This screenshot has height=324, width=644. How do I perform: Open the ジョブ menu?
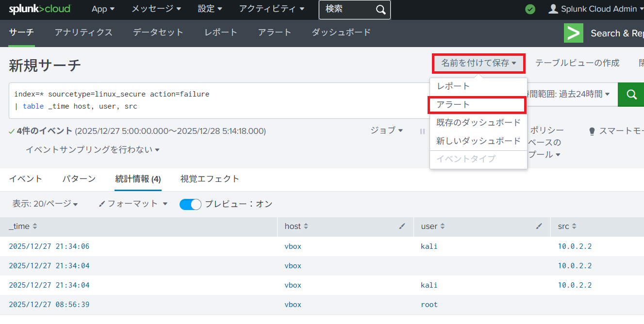pos(386,130)
